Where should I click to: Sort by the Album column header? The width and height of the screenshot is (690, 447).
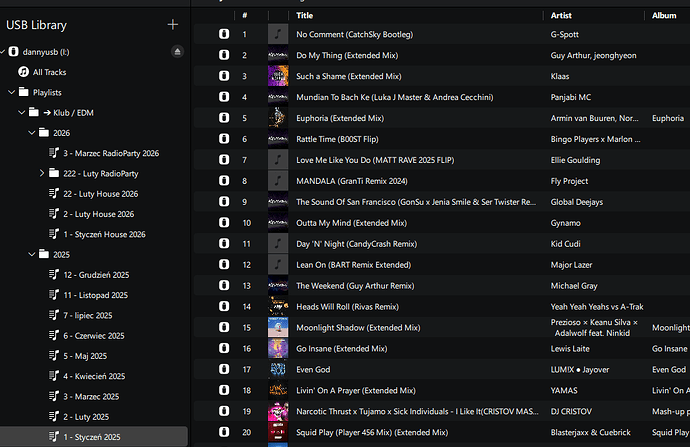[x=664, y=16]
